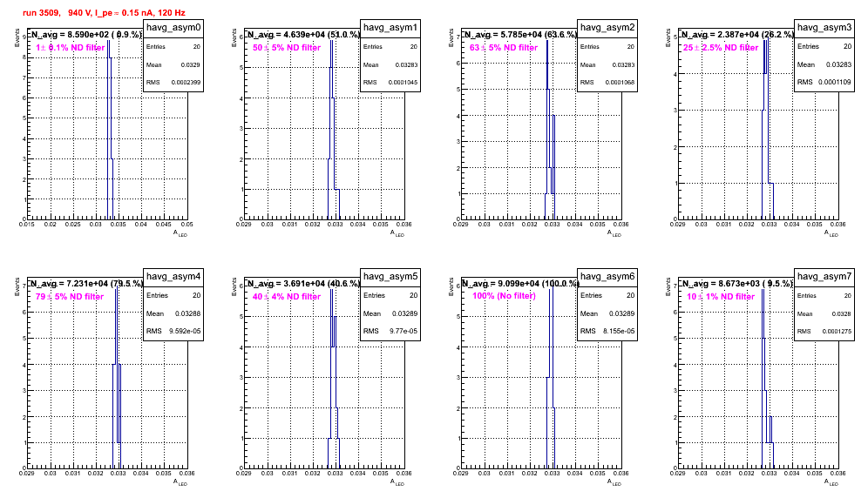This screenshot has height=498, width=868.
Task: Select Mean value 0.0328 in havg_asym7 box
Action: point(842,313)
